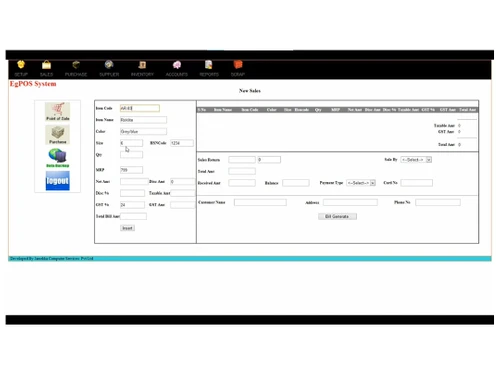Click the first Sales Return field
Image resolution: width=500 pixels, height=375 pixels.
pyautogui.click(x=242, y=160)
